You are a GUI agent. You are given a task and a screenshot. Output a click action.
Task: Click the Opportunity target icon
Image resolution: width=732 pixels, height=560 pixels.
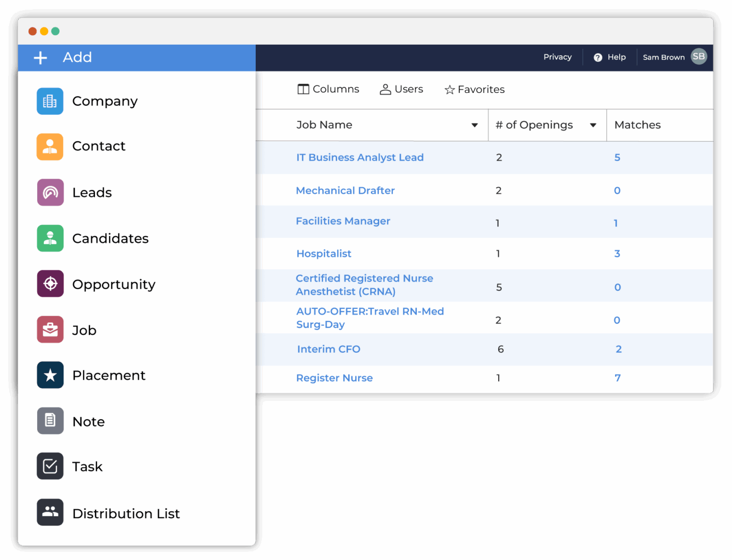coord(50,284)
